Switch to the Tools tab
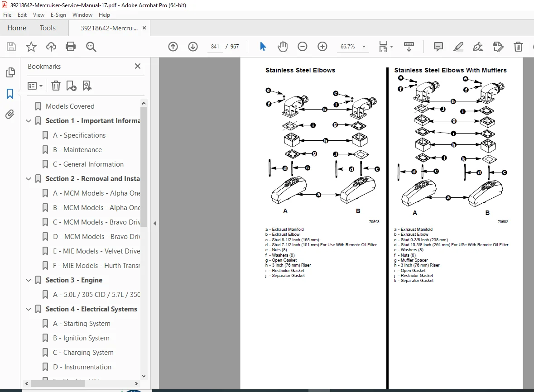This screenshot has width=534, height=392. tap(48, 28)
